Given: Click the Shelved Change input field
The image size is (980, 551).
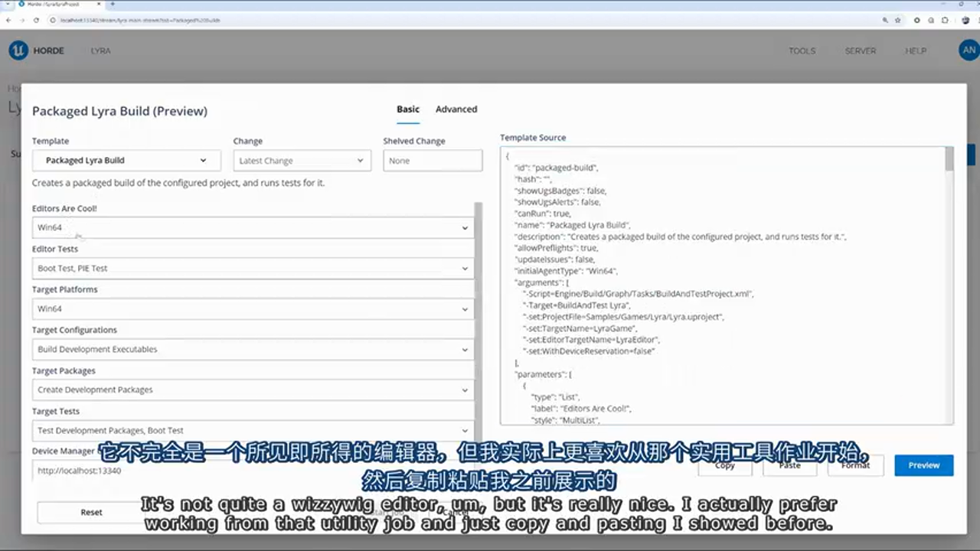Looking at the screenshot, I should [x=433, y=161].
